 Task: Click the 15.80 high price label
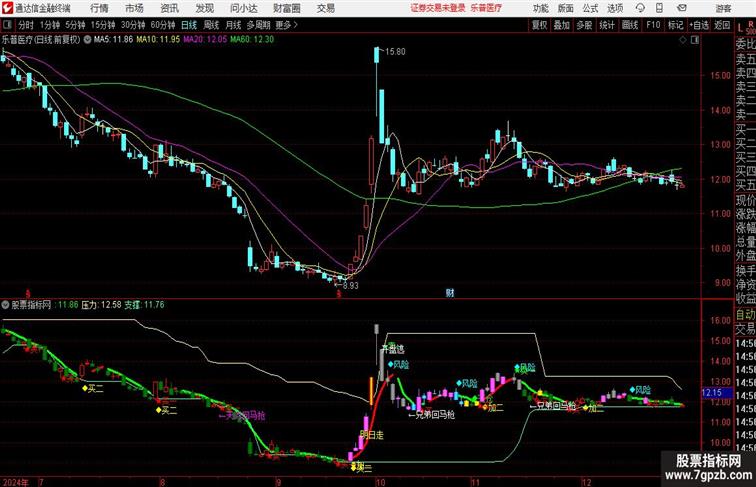pos(395,52)
